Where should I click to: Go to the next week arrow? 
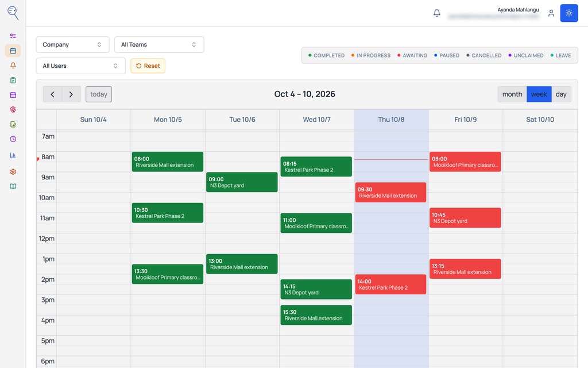pos(71,94)
